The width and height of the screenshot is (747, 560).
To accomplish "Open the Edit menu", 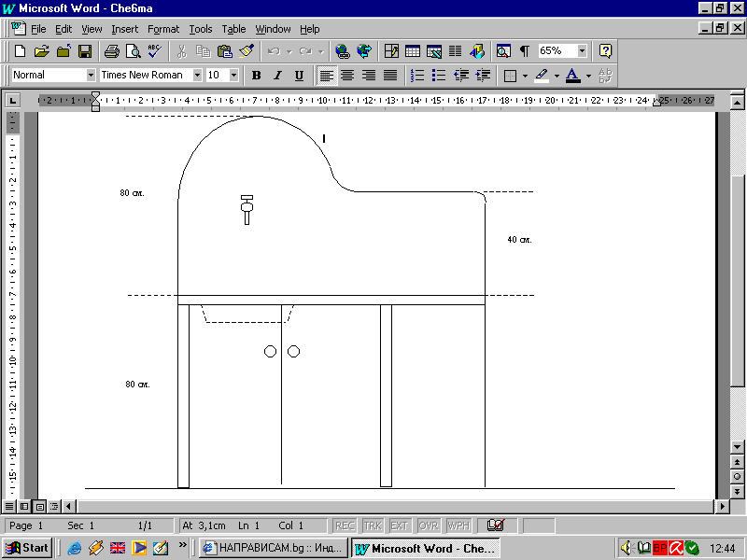I will (63, 29).
